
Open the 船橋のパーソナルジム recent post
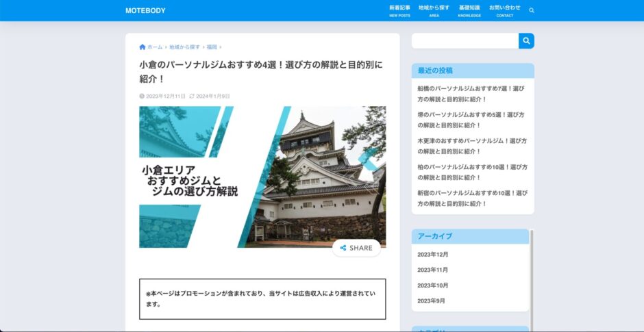click(x=471, y=94)
